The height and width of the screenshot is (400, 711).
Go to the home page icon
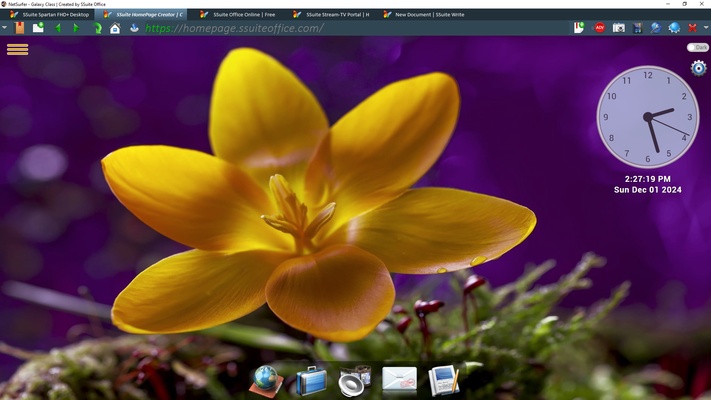pos(115,28)
